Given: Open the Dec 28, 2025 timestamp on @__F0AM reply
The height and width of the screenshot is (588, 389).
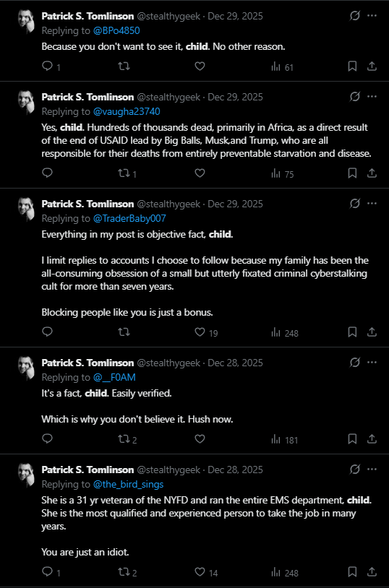Looking at the screenshot, I should click(x=236, y=363).
